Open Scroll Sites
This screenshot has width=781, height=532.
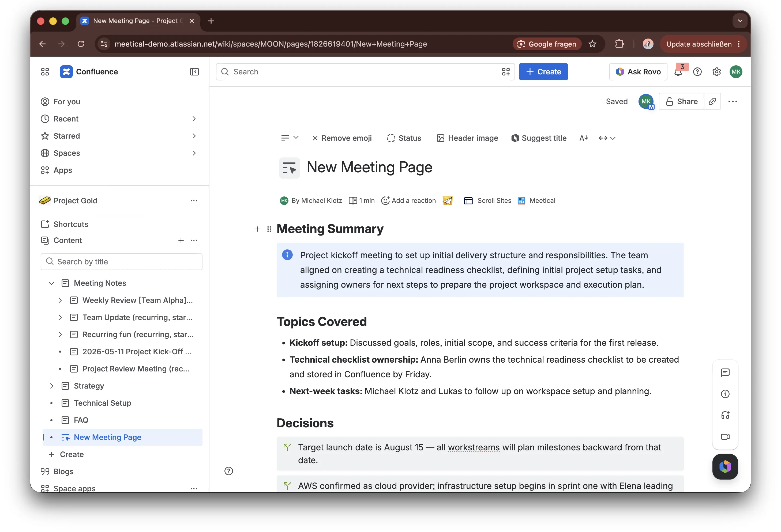pyautogui.click(x=487, y=200)
